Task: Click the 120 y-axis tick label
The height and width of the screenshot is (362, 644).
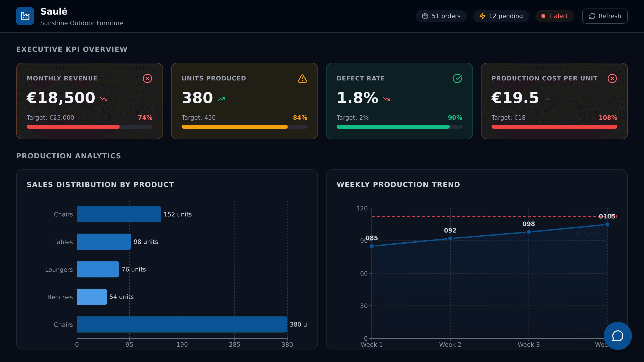Action: tap(362, 208)
